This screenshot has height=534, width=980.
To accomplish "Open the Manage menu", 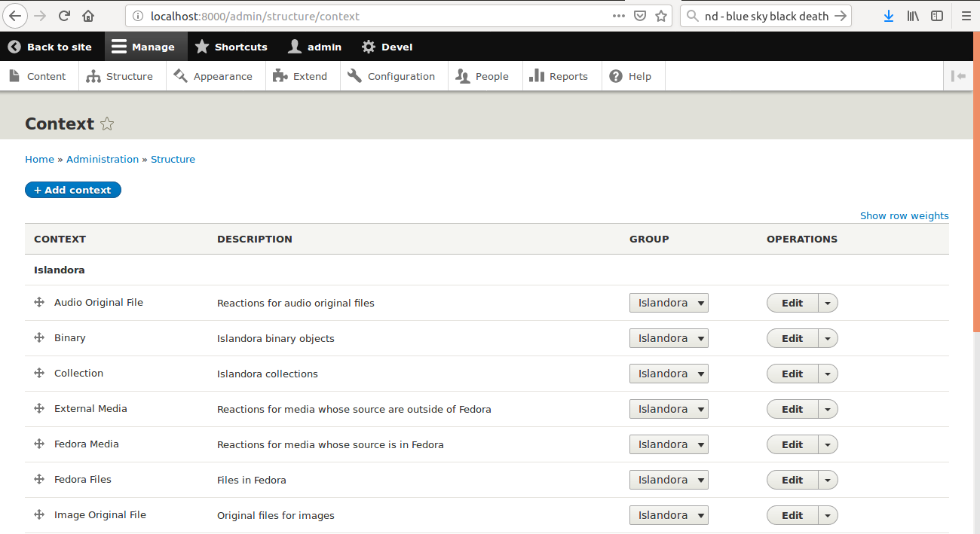I will [145, 46].
